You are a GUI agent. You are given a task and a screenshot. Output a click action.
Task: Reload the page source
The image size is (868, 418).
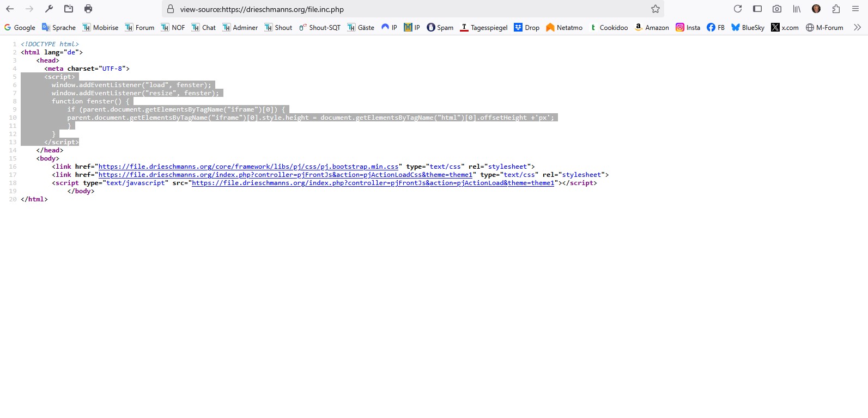[738, 9]
